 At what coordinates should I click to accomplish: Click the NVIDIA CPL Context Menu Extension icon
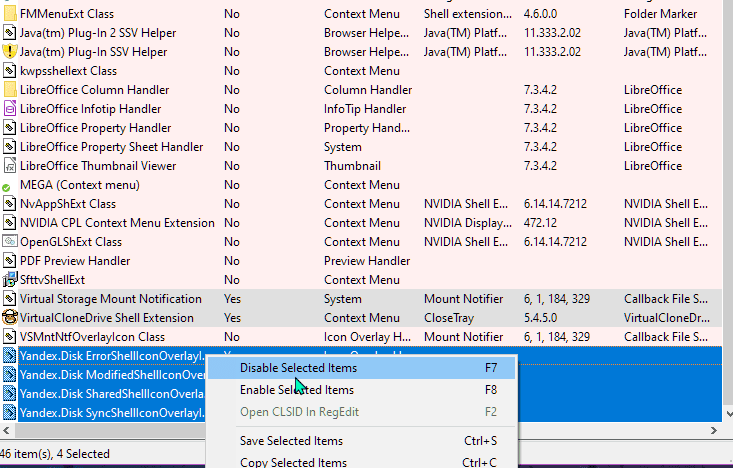tap(9, 223)
